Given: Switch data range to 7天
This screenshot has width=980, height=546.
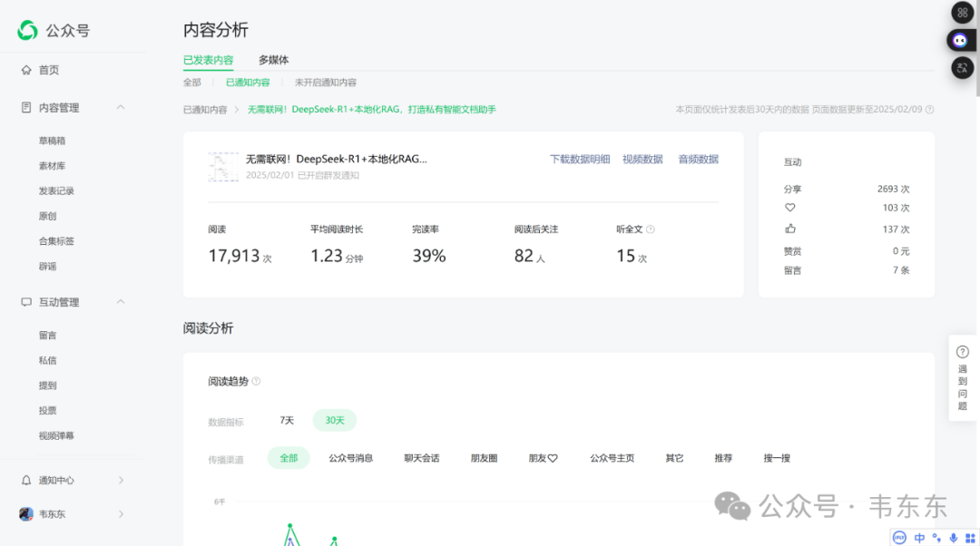Looking at the screenshot, I should pyautogui.click(x=285, y=420).
